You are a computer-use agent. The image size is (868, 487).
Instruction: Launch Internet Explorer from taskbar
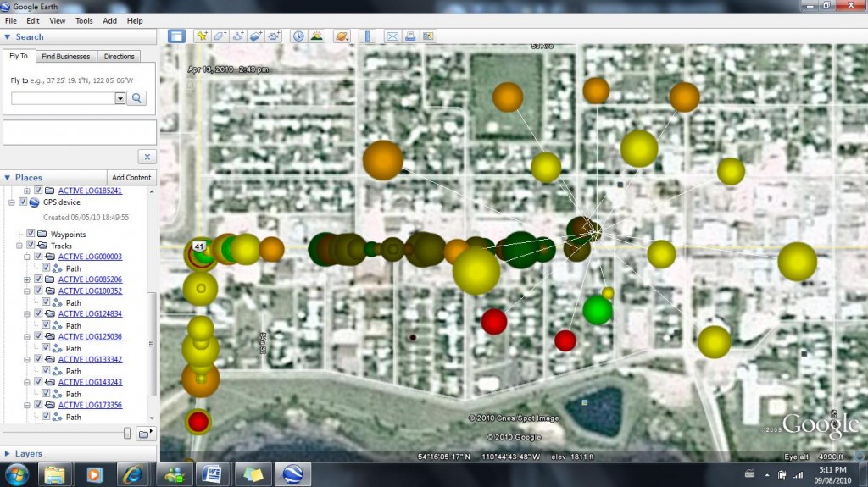click(x=132, y=474)
